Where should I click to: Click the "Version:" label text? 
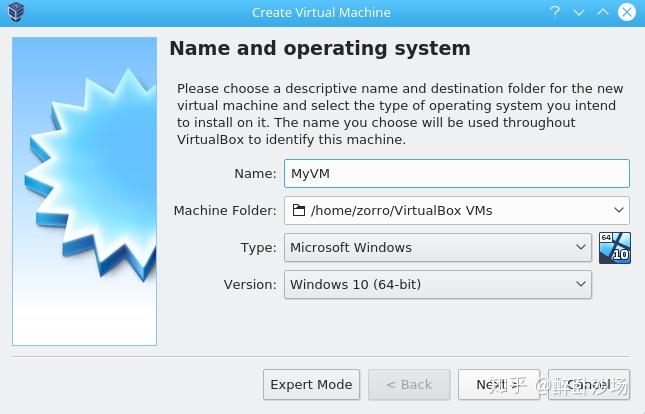[x=249, y=284]
